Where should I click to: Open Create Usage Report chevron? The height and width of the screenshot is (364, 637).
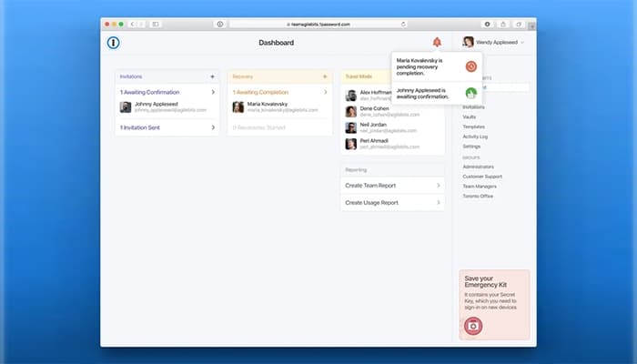pyautogui.click(x=439, y=202)
